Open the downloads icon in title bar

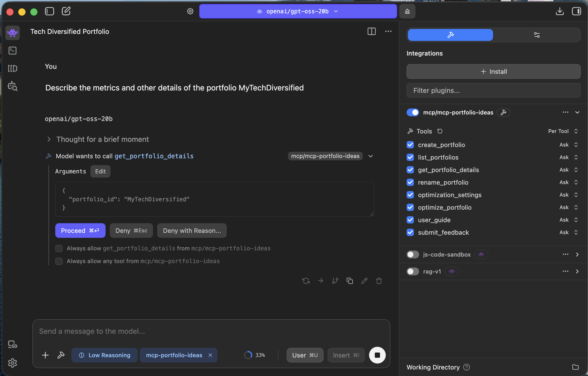point(560,11)
